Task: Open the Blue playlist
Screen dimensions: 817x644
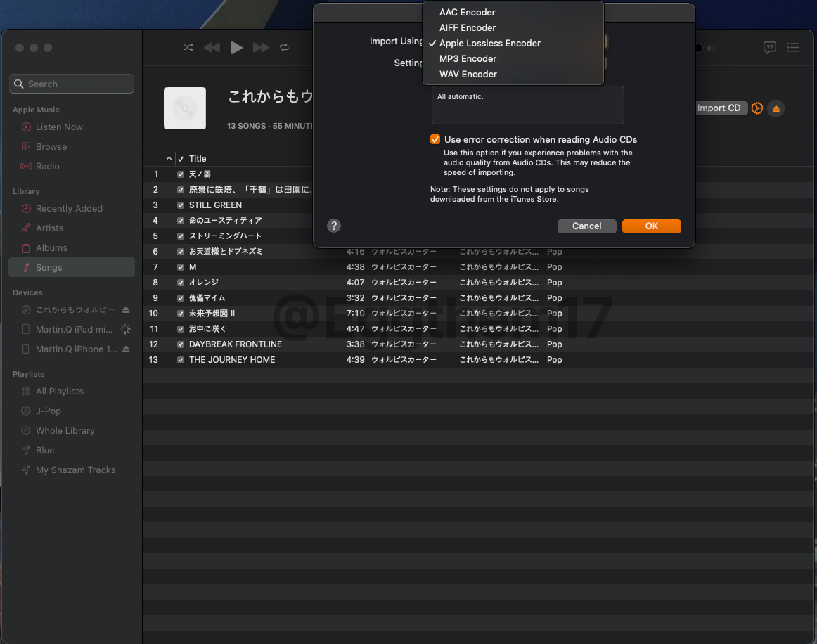Action: 45,450
